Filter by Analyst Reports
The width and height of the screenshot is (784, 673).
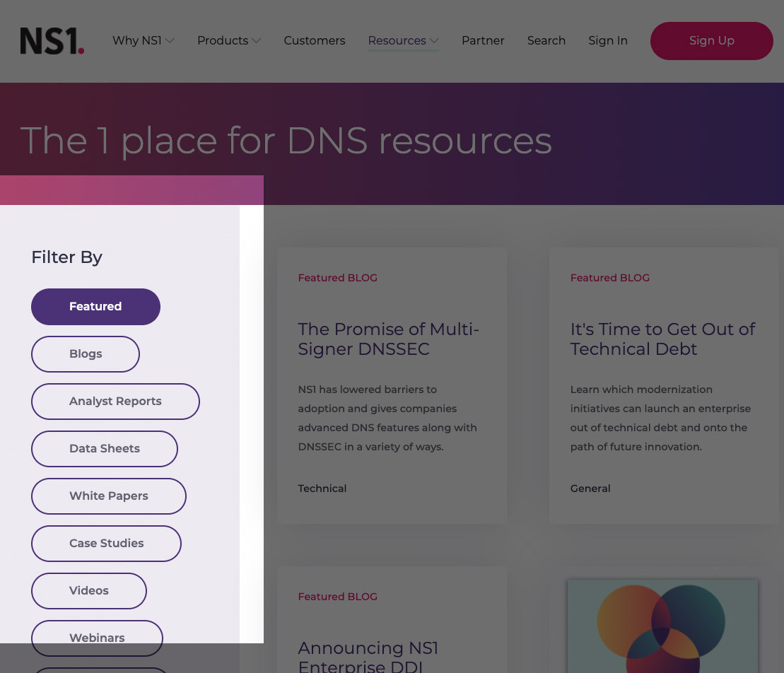click(115, 402)
